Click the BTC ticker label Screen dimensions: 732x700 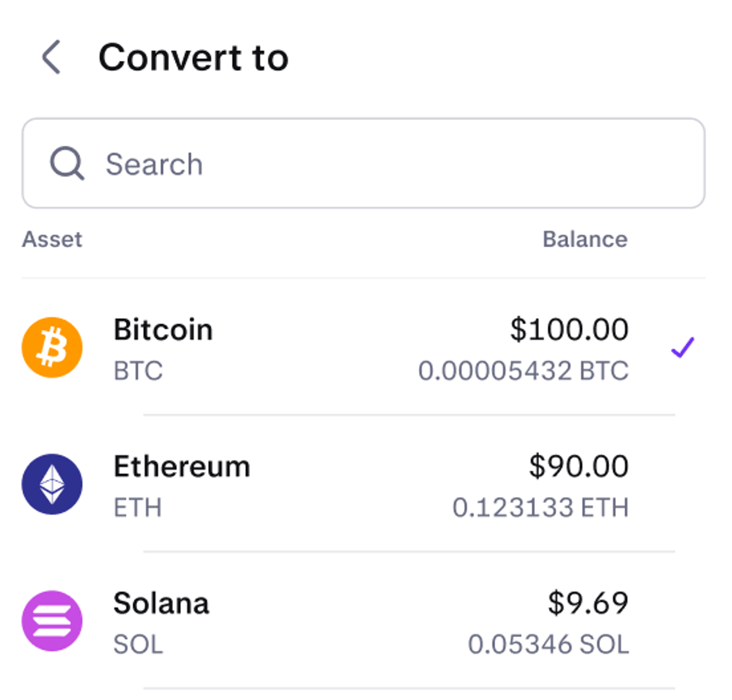[138, 371]
